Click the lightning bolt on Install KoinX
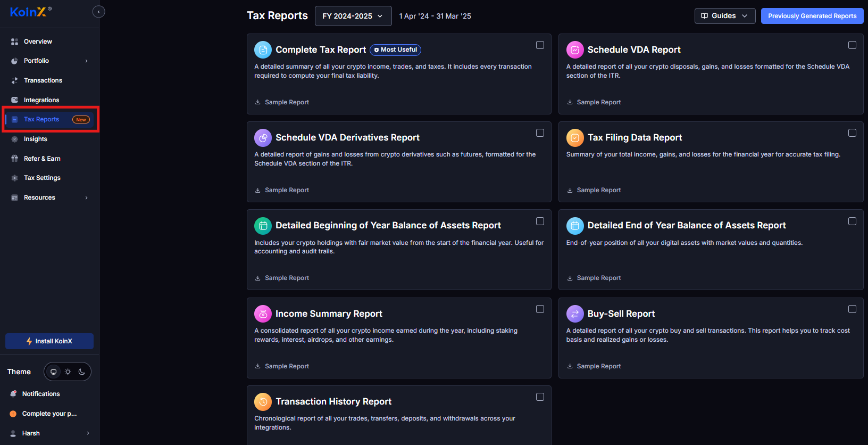 click(29, 341)
